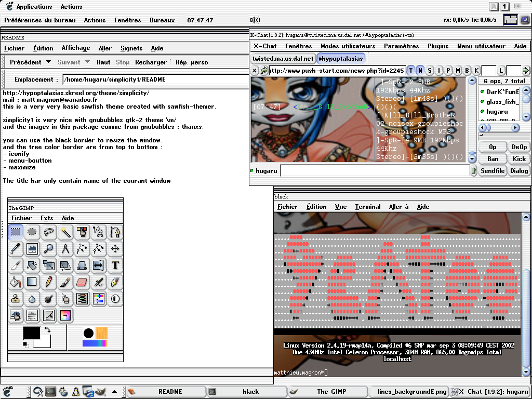Image resolution: width=532 pixels, height=399 pixels.
Task: Toggle the I invite-only channel mode
Action: coord(439,71)
